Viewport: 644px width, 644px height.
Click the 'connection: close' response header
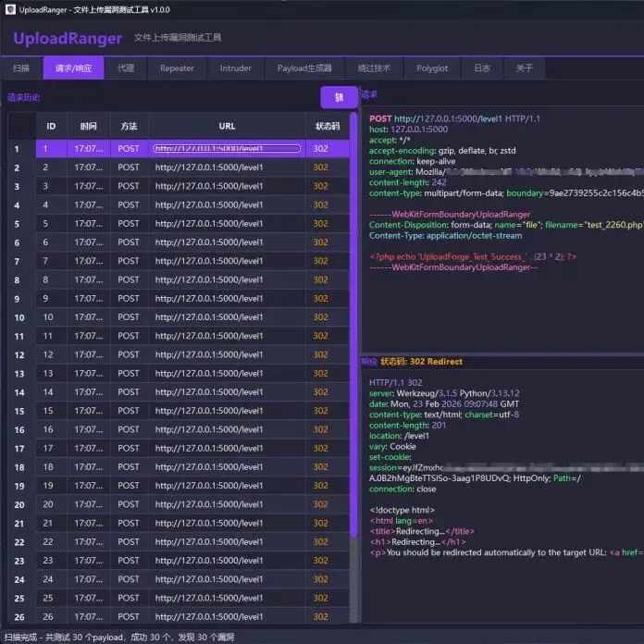[402, 489]
